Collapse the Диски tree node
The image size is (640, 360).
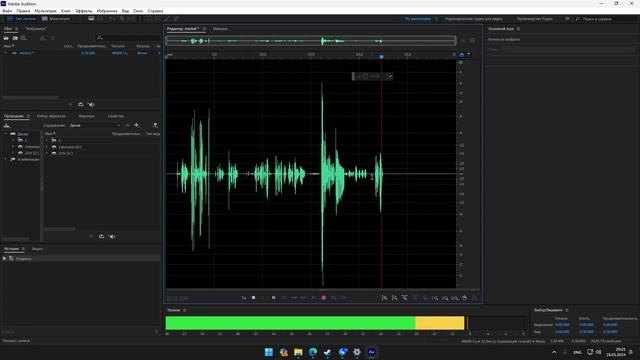[6, 134]
